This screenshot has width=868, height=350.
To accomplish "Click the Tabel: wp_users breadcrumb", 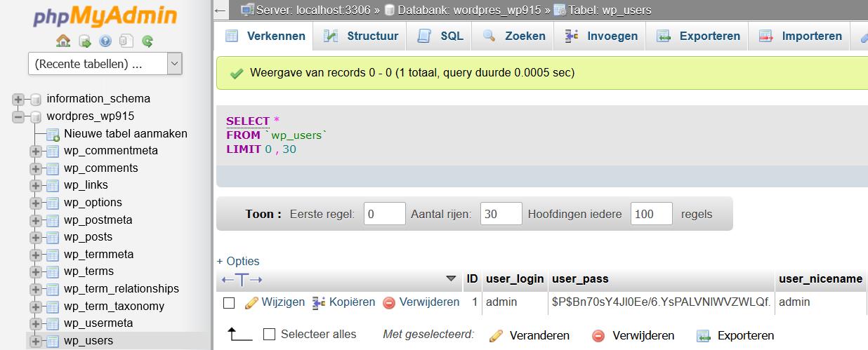I will click(x=609, y=10).
